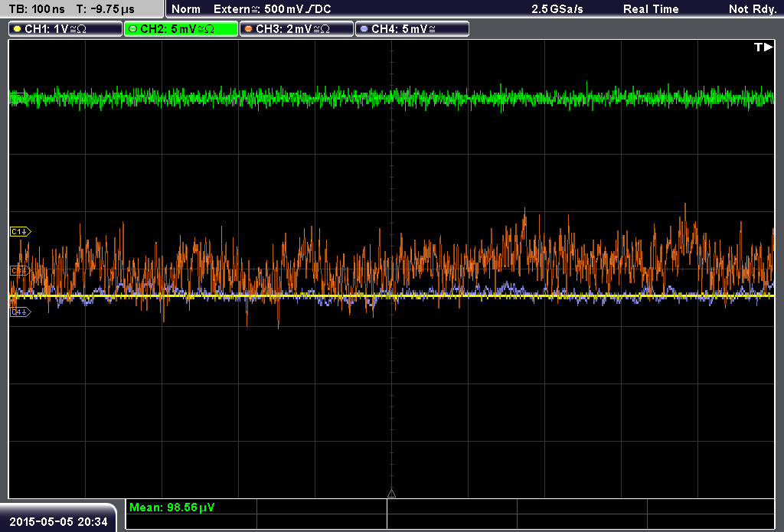The height and width of the screenshot is (532, 784).
Task: Click the Real Time acquisition mode label
Action: coord(651,9)
